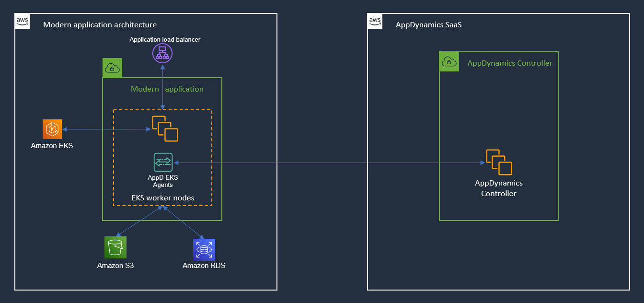The height and width of the screenshot is (303, 644).
Task: Click the AppD EKS Agents icon
Action: pyautogui.click(x=163, y=163)
